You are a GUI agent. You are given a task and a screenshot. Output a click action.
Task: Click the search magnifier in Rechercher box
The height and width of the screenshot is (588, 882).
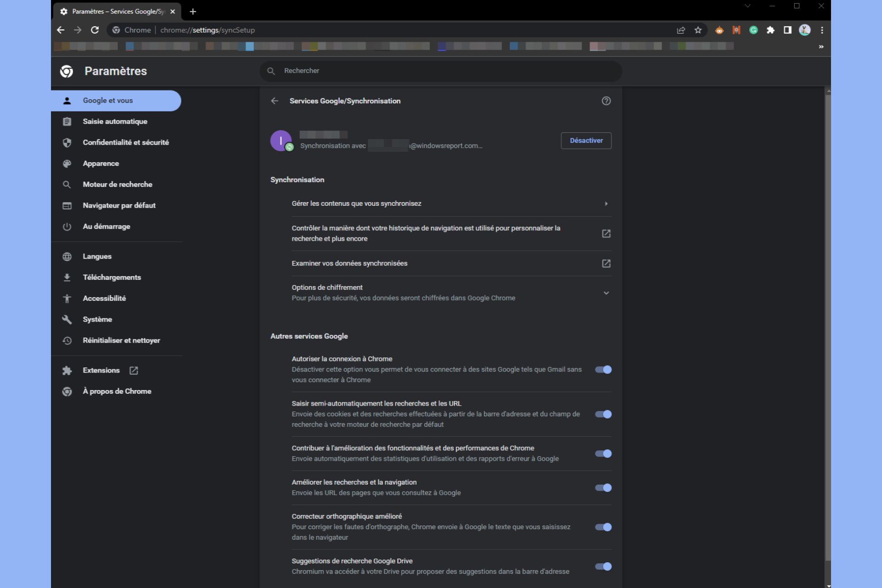[x=271, y=71]
